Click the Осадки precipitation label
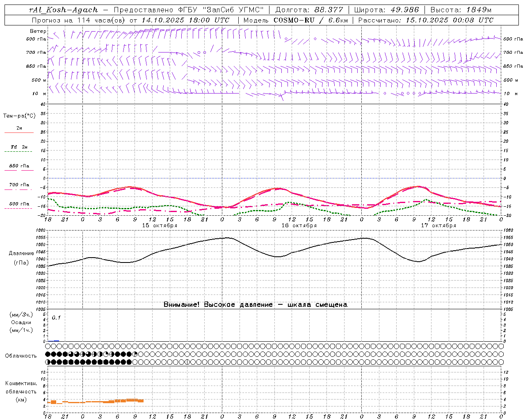The height and width of the screenshot is (420, 525). point(21,322)
